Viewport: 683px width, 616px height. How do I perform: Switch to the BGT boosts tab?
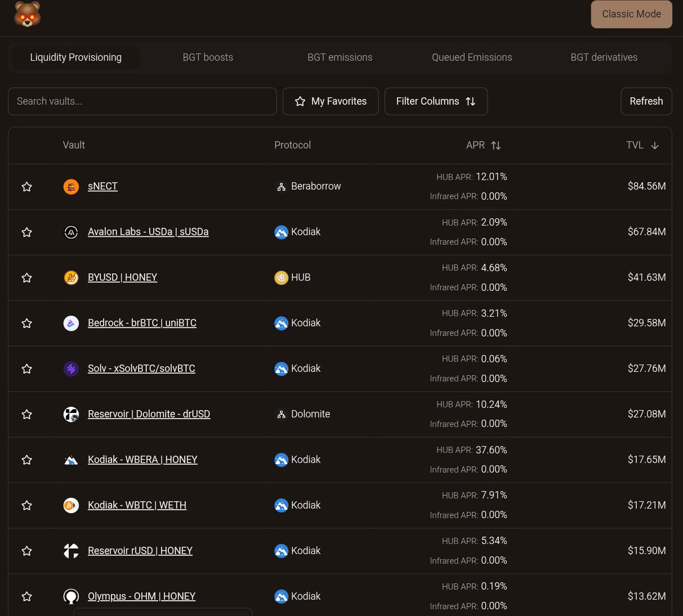pos(207,57)
